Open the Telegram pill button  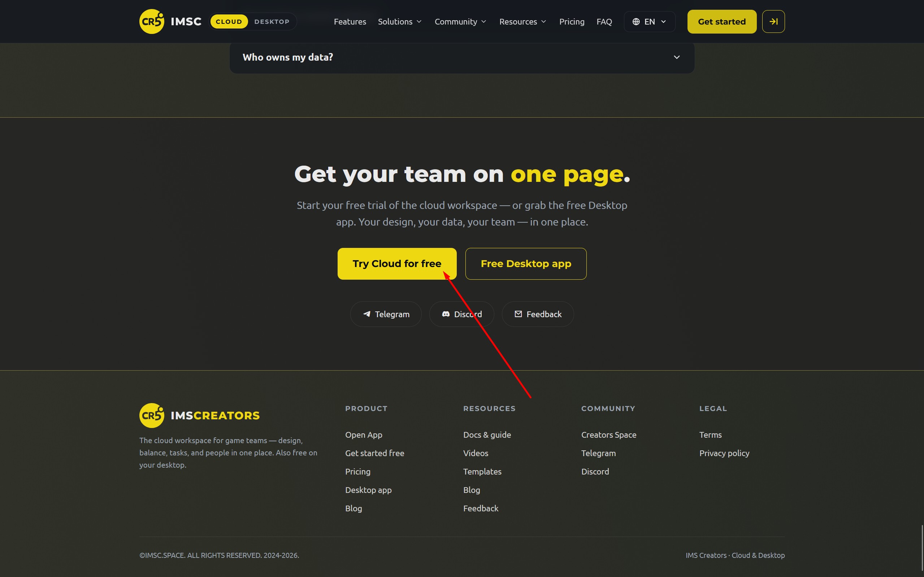pyautogui.click(x=386, y=314)
